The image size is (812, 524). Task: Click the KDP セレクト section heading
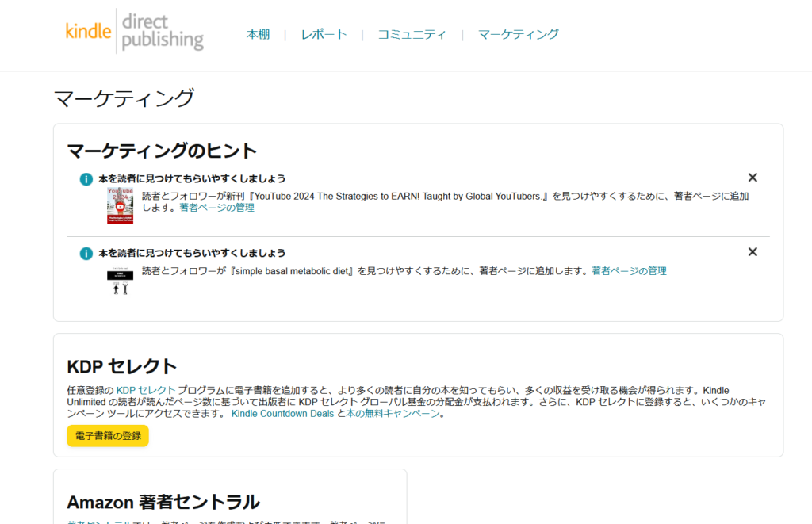(x=121, y=366)
